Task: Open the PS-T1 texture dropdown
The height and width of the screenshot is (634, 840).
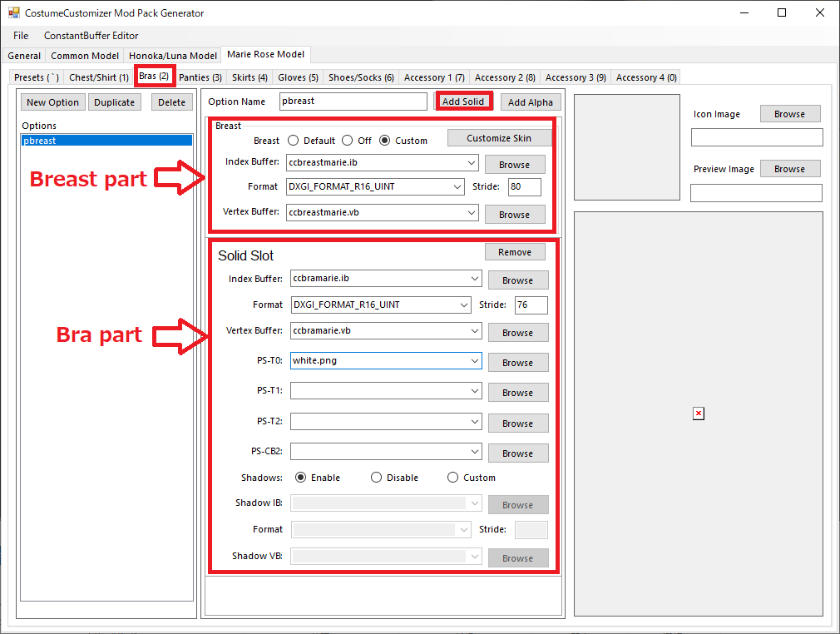Action: coord(475,391)
